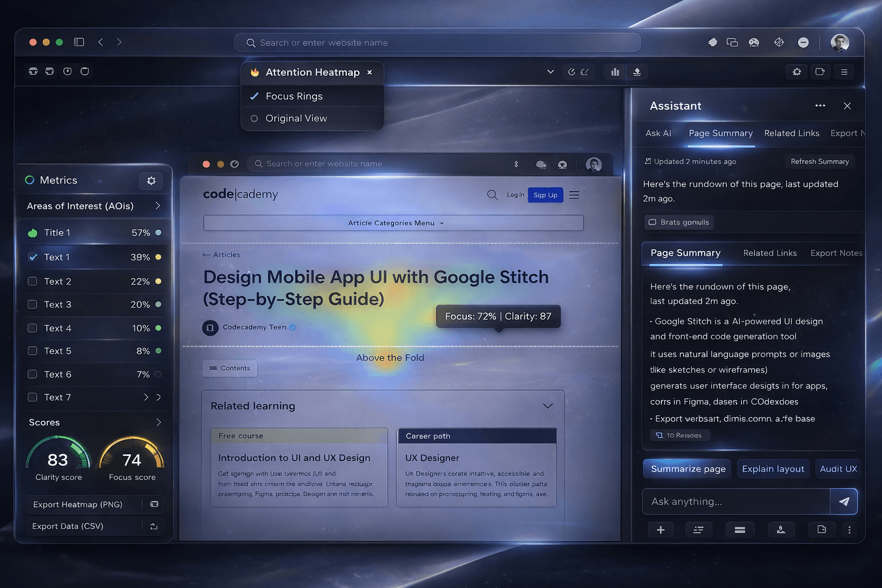Close the Assistant panel
This screenshot has height=588, width=882.
click(847, 106)
